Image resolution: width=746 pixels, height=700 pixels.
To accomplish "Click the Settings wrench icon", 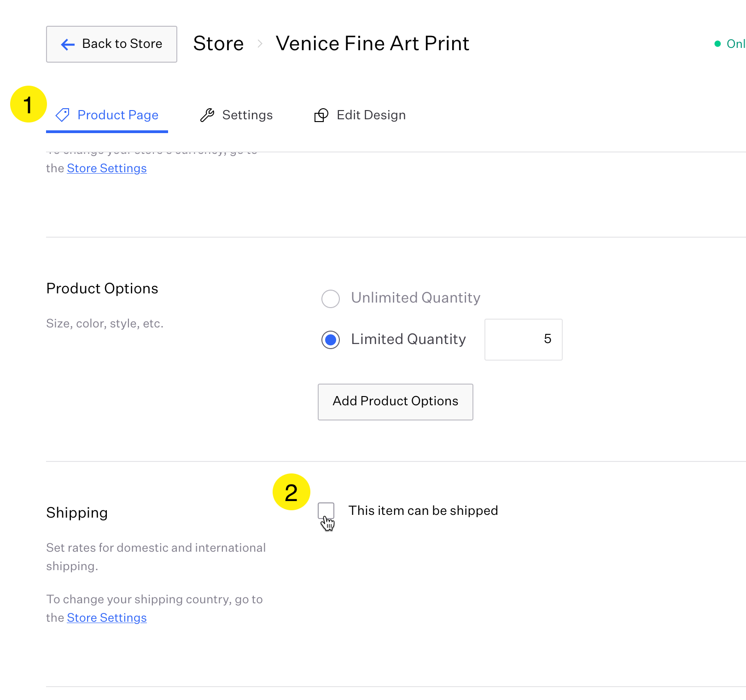I will [x=207, y=115].
